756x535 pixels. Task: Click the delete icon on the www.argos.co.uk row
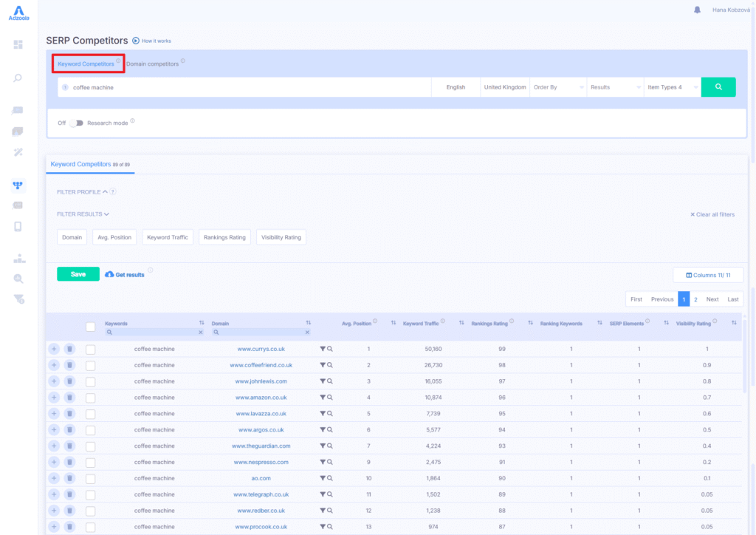point(69,429)
